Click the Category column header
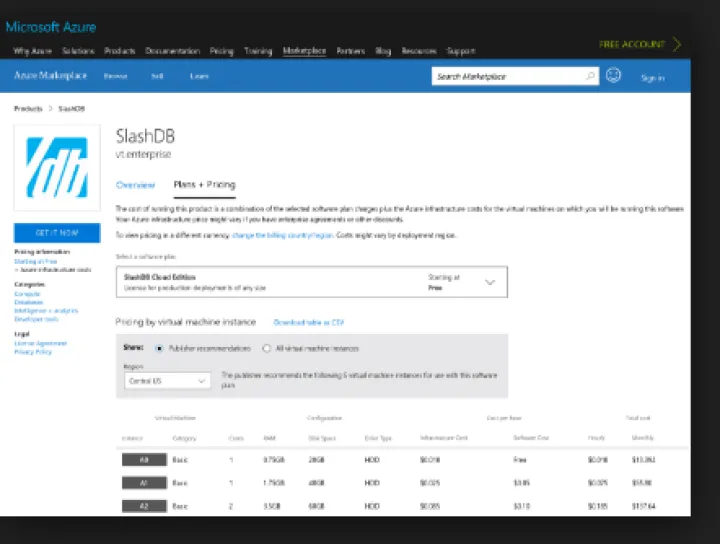 184,438
